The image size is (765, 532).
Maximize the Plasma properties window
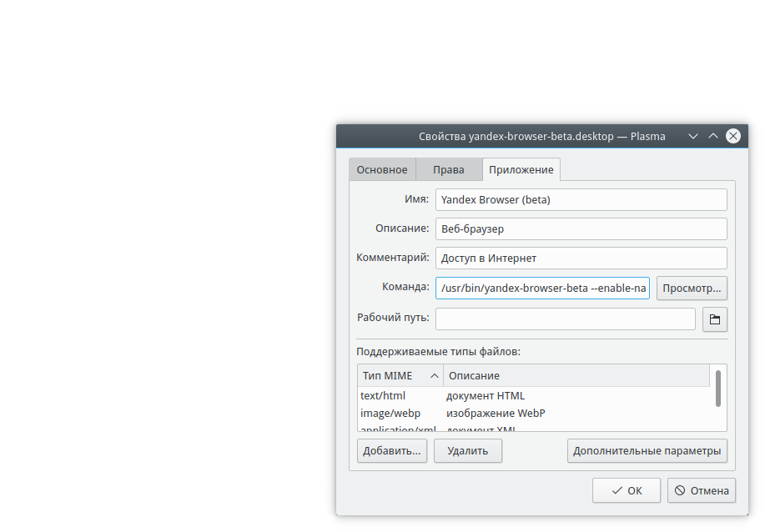712,136
